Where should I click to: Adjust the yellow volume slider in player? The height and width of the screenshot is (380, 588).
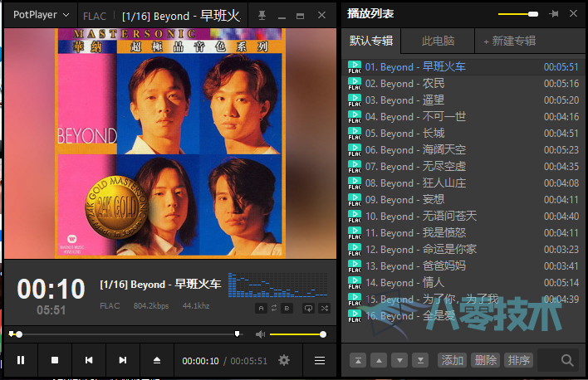(x=297, y=334)
